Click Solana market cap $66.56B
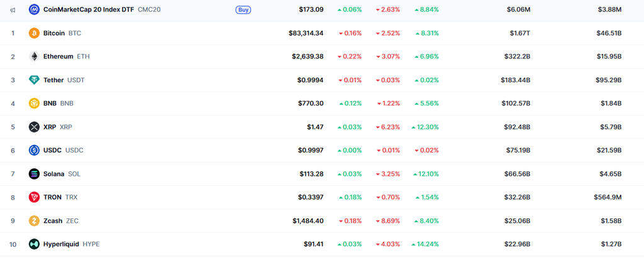This screenshot has width=644, height=258. tap(518, 174)
